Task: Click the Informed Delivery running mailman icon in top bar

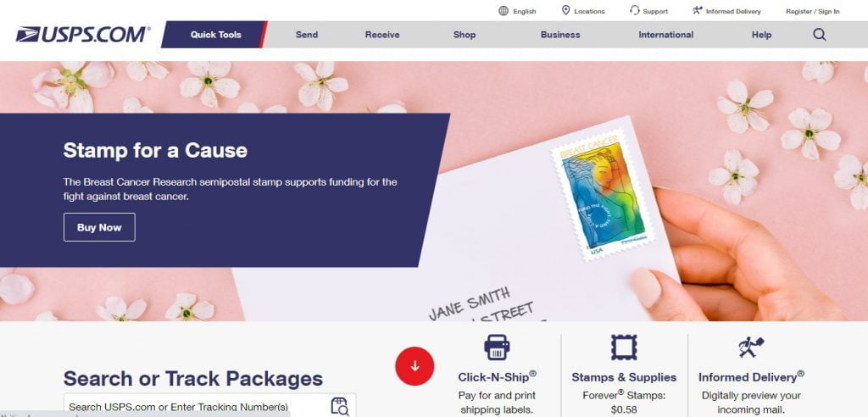Action: (x=697, y=10)
